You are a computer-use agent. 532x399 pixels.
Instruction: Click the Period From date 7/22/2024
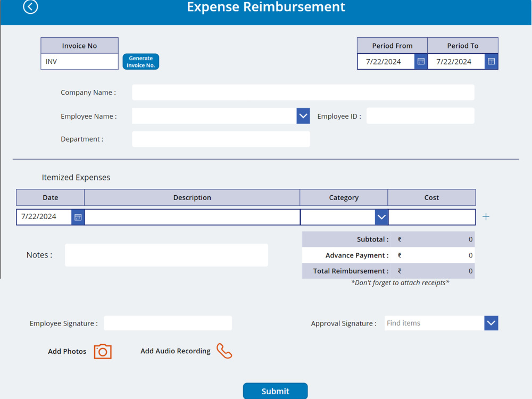pyautogui.click(x=383, y=62)
